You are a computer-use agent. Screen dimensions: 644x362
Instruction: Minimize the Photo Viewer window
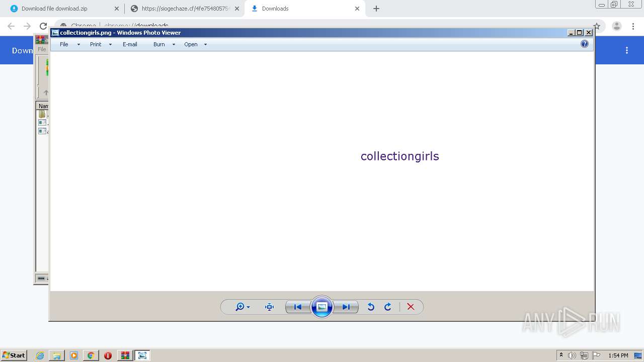click(571, 33)
